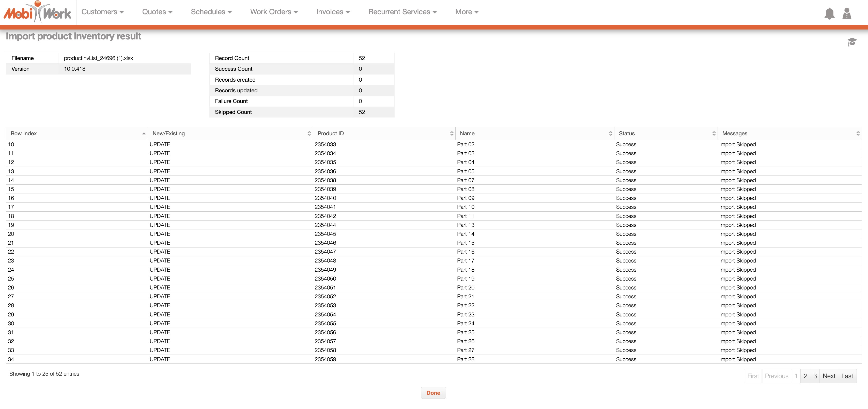Click the notifications bell icon

tap(829, 13)
